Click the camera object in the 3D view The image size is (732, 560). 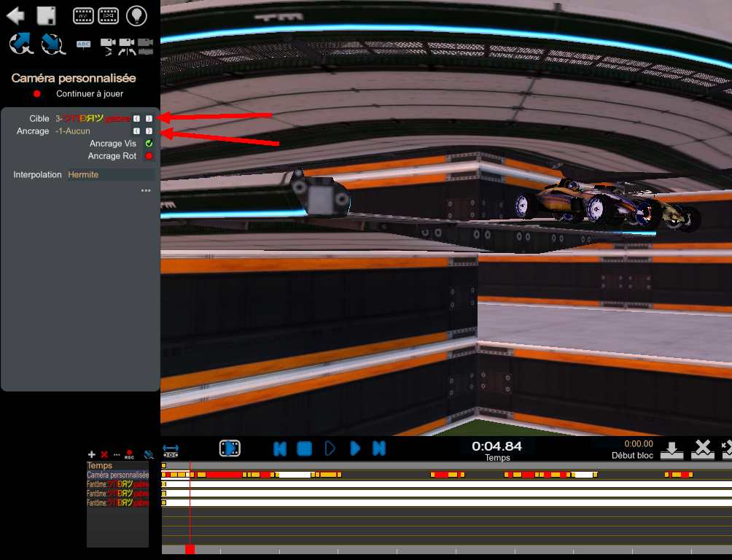pos(320,194)
